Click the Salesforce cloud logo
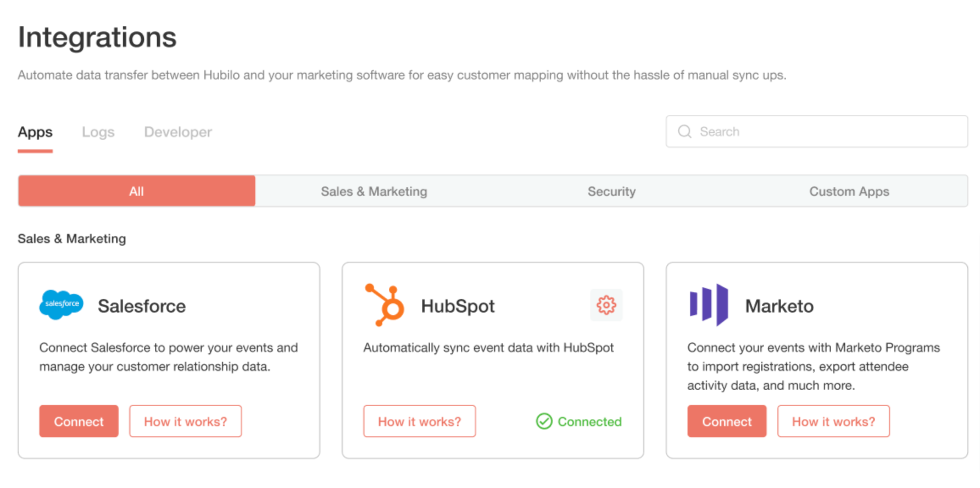Image resolution: width=980 pixels, height=488 pixels. (61, 305)
